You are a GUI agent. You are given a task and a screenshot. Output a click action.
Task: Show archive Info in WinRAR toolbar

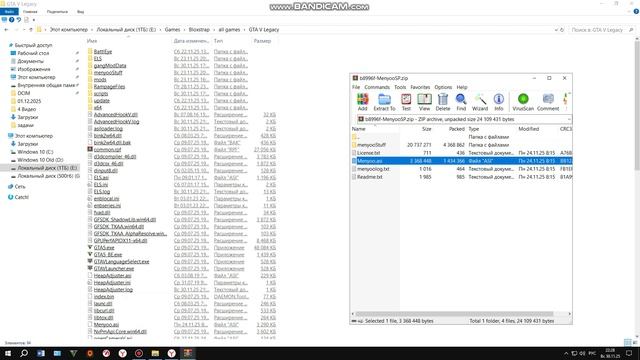(499, 102)
